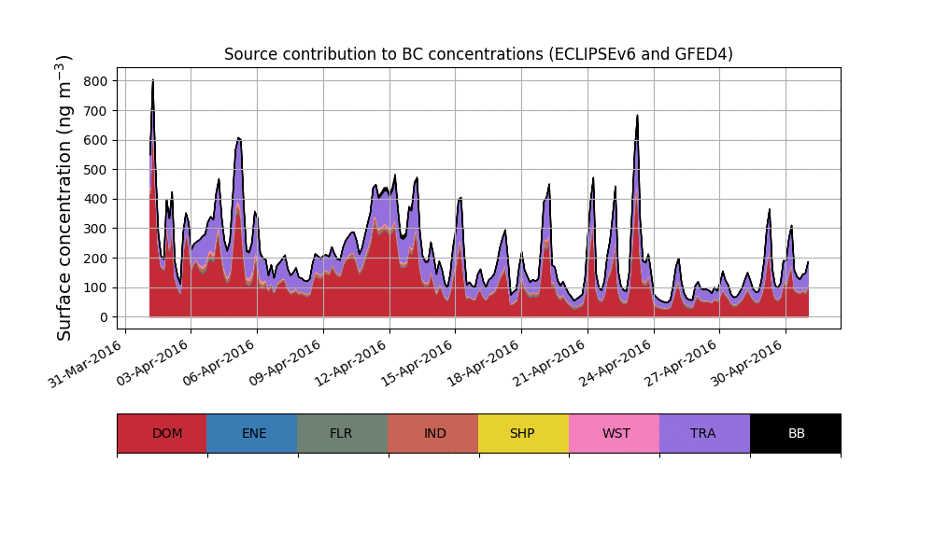
Task: Click the 31-Mar-2016 date label
Action: coord(85,364)
